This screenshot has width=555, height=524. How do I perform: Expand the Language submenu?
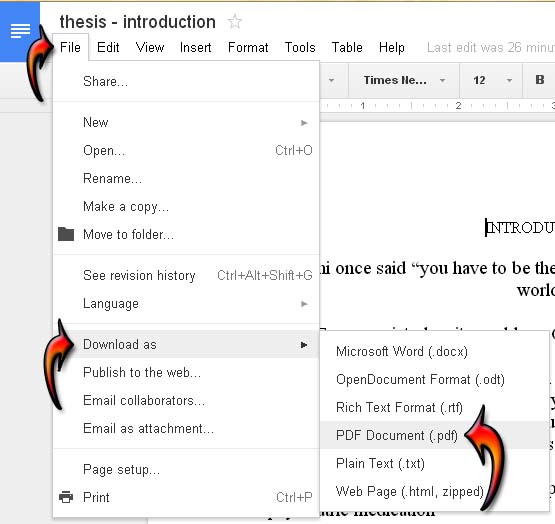186,304
